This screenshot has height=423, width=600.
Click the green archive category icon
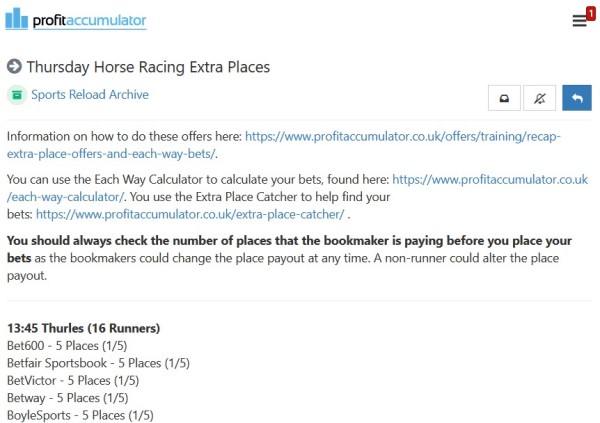(16, 95)
